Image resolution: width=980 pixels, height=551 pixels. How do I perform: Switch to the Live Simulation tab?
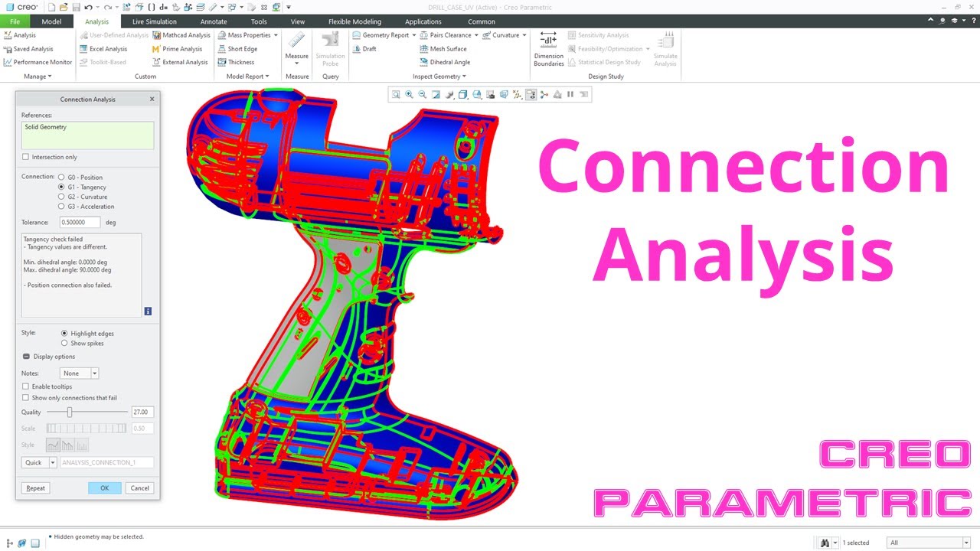(154, 21)
